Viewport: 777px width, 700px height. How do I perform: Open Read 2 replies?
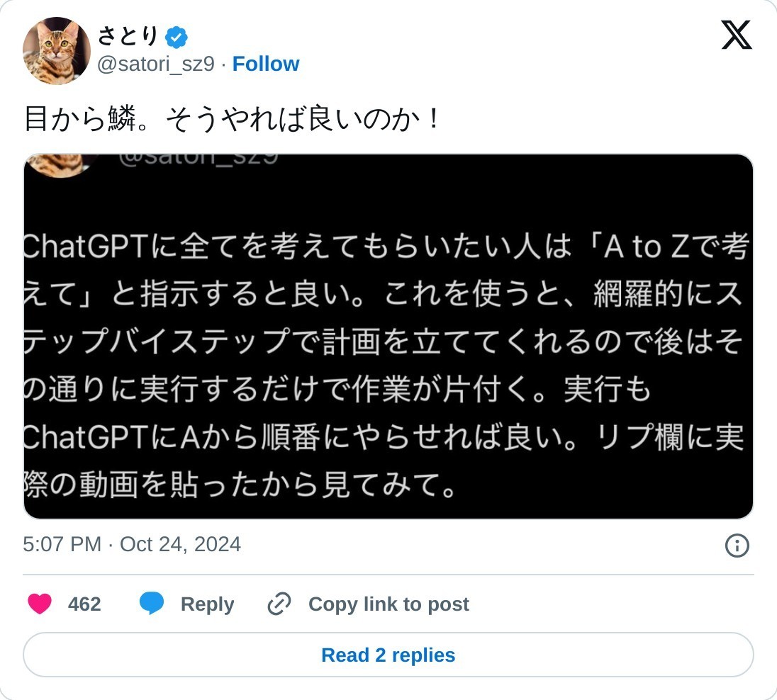(x=388, y=655)
